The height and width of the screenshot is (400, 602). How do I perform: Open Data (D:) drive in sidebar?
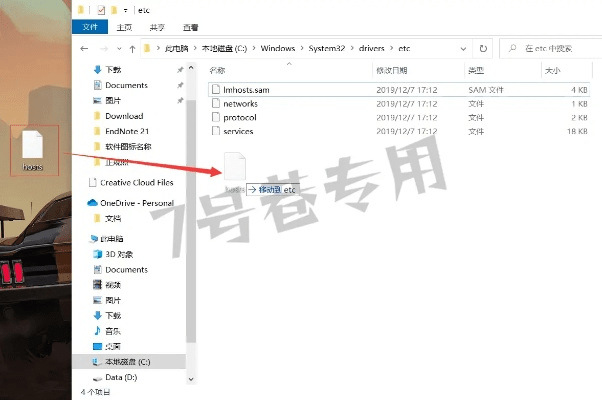pyautogui.click(x=121, y=377)
